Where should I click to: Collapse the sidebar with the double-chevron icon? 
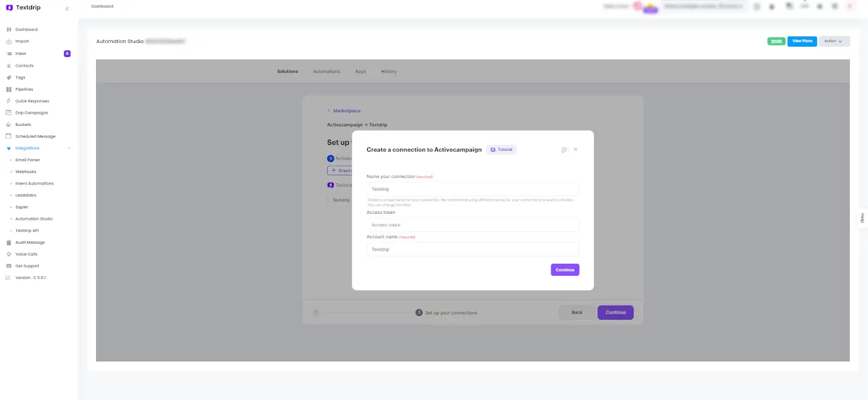[x=67, y=9]
